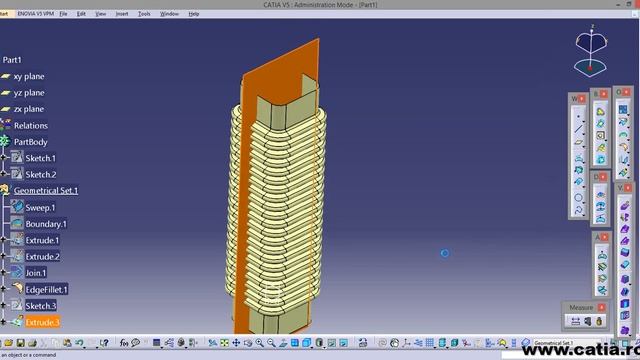Select Sweep.1 in the tree
The height and width of the screenshot is (360, 640).
[x=40, y=208]
